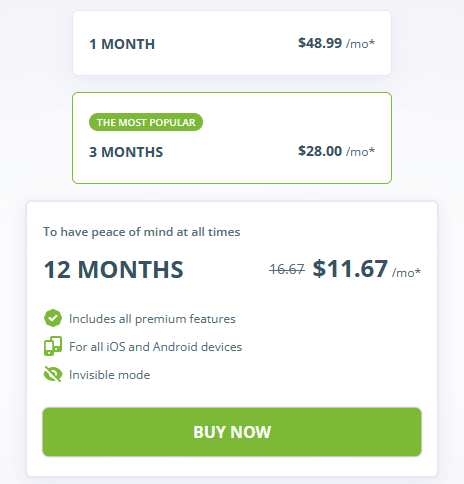
Task: Click THE MOST POPULAR badge
Action: pyautogui.click(x=146, y=122)
